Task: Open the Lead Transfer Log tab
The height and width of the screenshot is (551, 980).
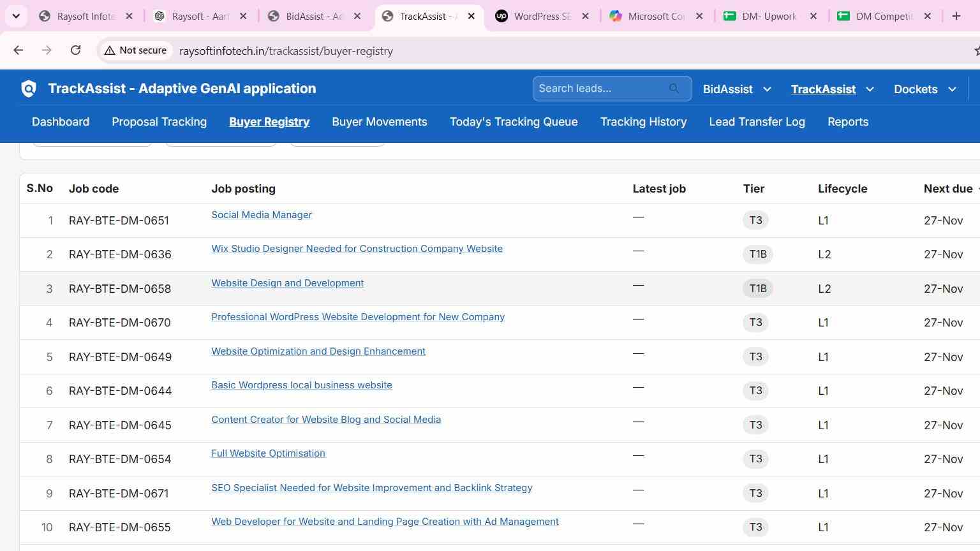Action: click(x=757, y=122)
